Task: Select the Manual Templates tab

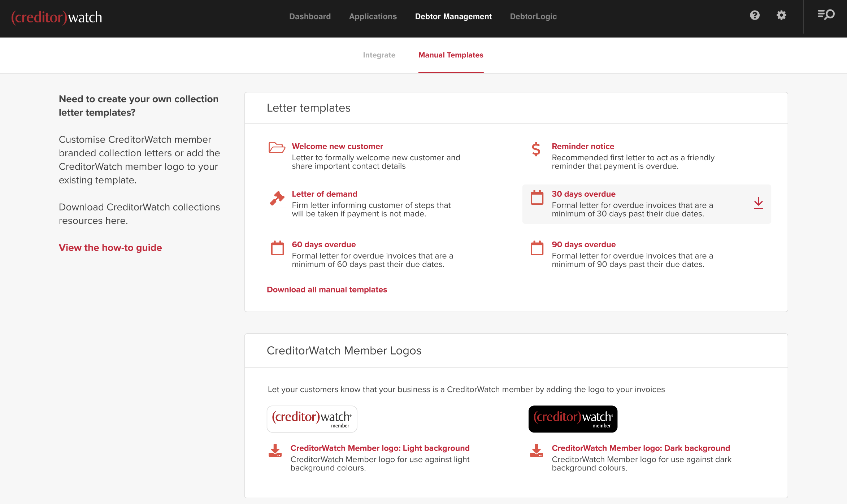Action: [x=451, y=55]
